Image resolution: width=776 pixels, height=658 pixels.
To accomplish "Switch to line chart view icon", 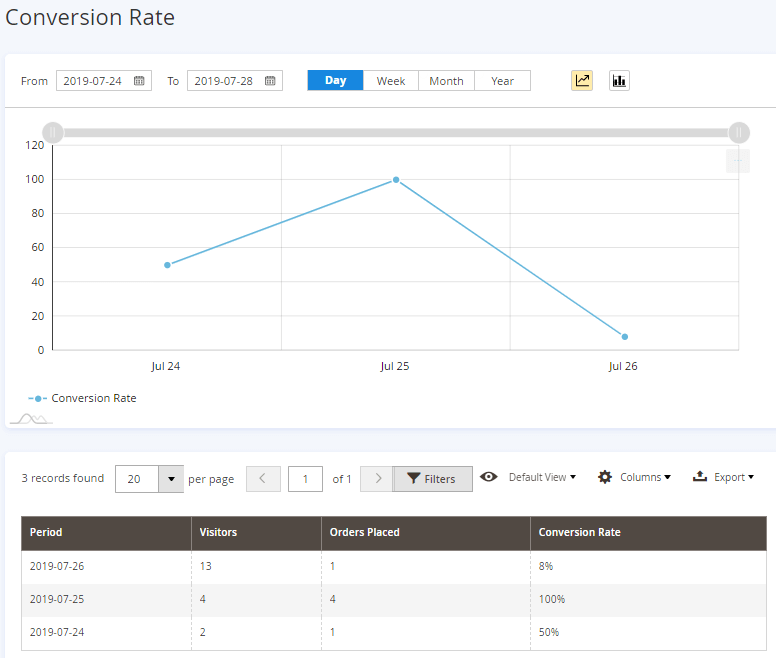I will pyautogui.click(x=582, y=81).
